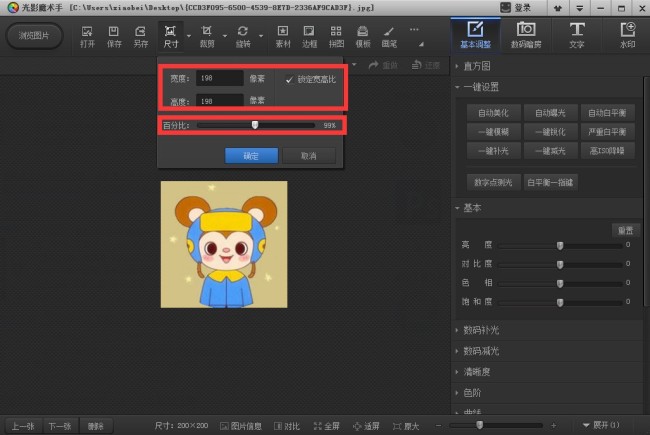650x435 pixels.
Task: Switch to the 文字 text tab
Action: [577, 35]
